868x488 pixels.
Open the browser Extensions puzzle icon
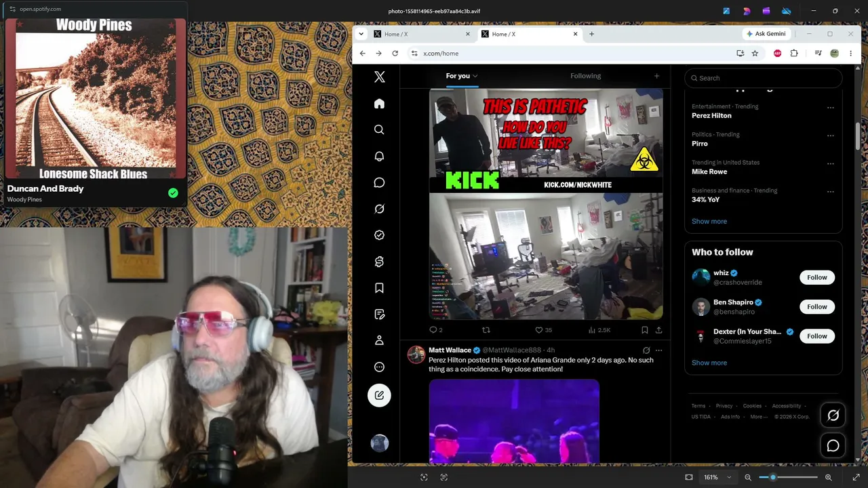pos(794,54)
